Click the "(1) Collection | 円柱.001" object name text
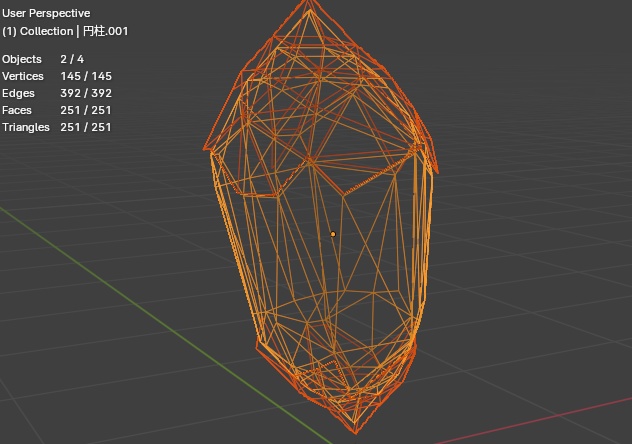 coord(65,31)
